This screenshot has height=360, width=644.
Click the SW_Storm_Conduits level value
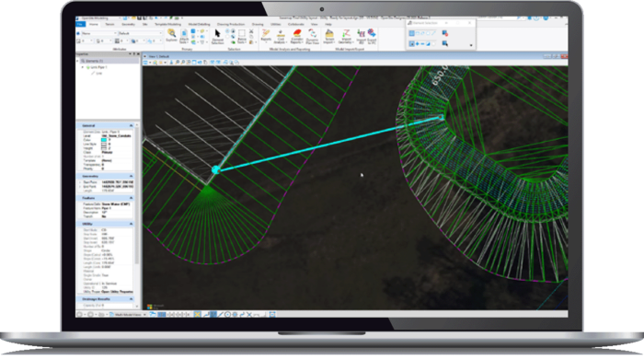click(x=117, y=136)
